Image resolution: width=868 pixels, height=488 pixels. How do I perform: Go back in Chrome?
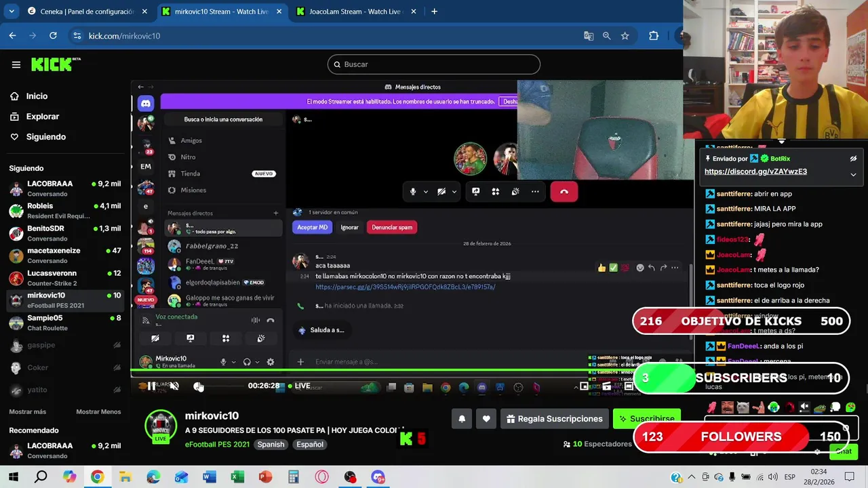coord(12,36)
